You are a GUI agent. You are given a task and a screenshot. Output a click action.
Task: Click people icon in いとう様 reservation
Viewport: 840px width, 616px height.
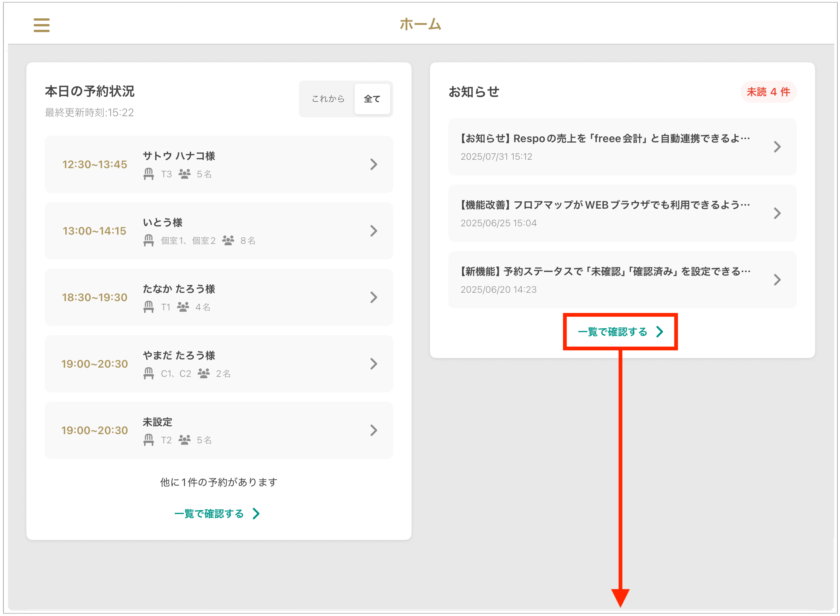click(x=228, y=240)
